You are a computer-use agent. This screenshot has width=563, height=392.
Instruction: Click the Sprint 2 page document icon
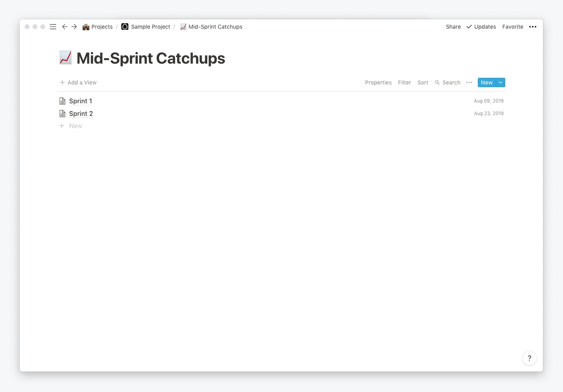pyautogui.click(x=62, y=114)
